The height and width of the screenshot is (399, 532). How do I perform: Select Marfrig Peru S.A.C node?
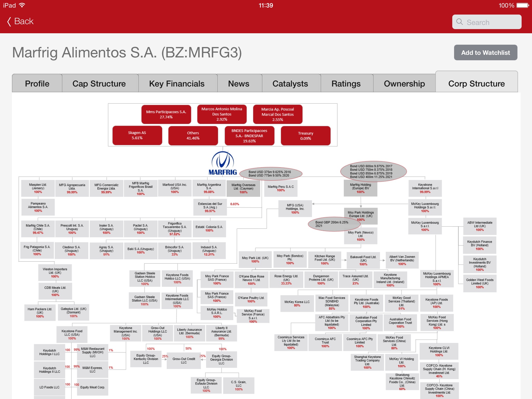click(x=281, y=188)
